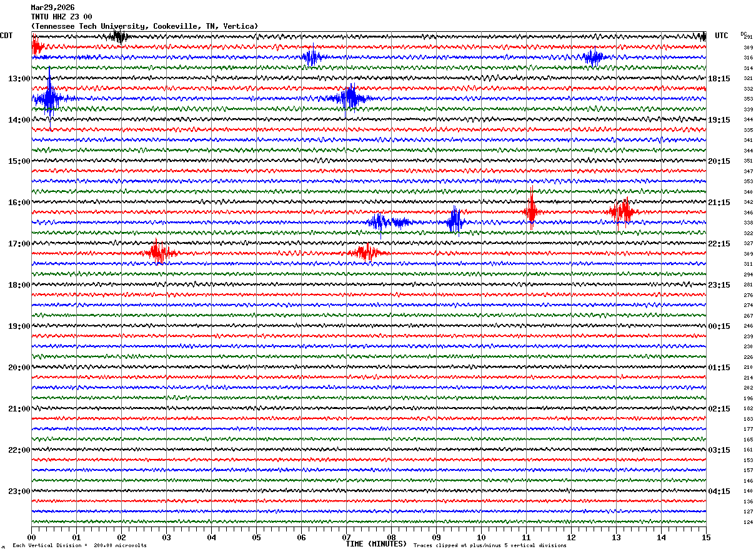Click minute tick label 11 on the axis

(526, 537)
